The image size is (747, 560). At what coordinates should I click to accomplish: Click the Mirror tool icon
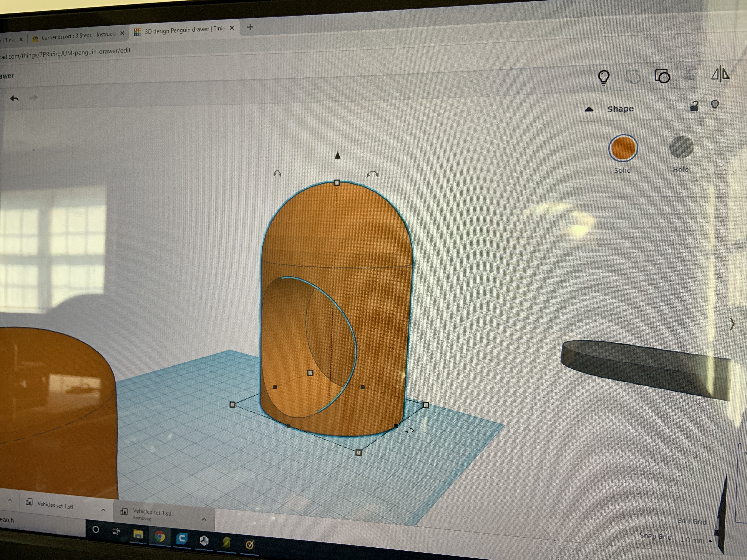tap(720, 74)
